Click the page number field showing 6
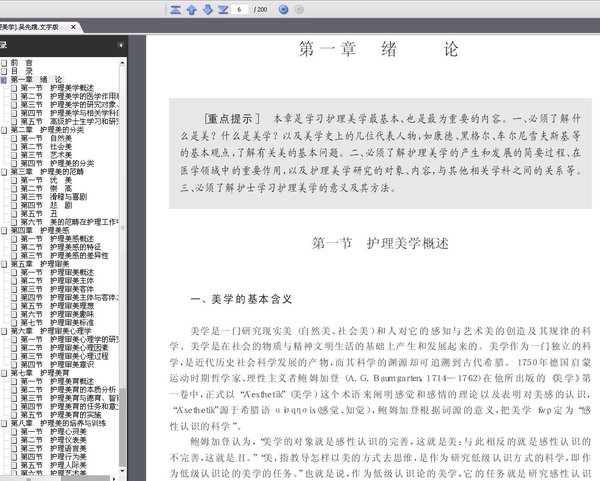Image resolution: width=600 pixels, height=481 pixels. (240, 10)
